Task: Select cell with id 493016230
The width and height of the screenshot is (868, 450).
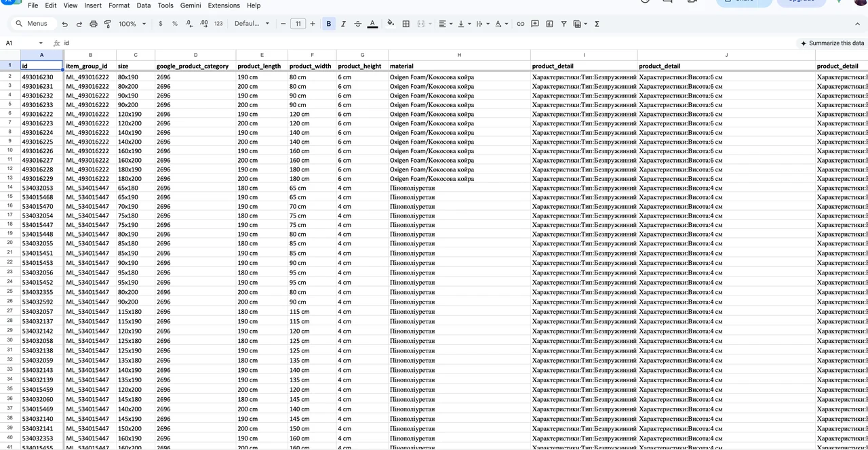Action: point(42,77)
